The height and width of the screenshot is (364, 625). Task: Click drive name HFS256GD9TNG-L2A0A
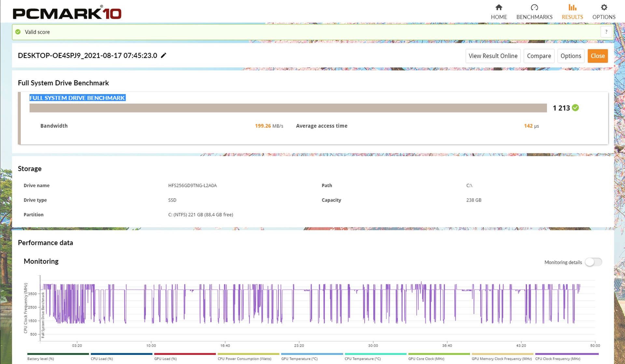pyautogui.click(x=192, y=186)
